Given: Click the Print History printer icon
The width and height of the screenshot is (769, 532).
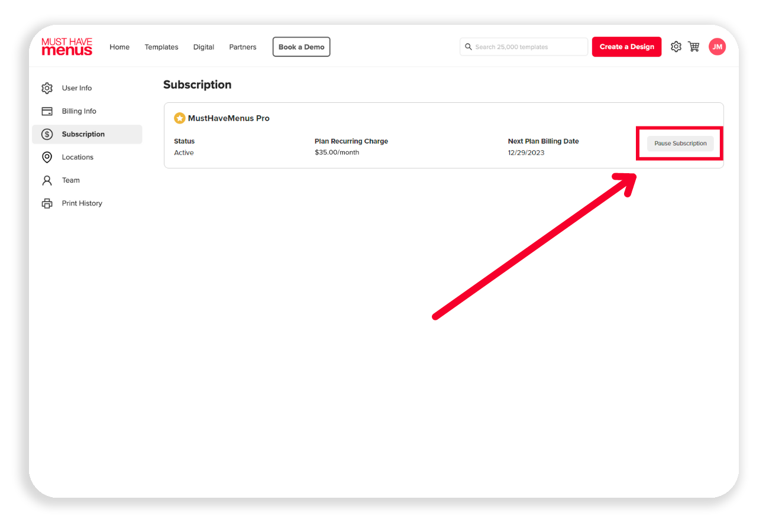Looking at the screenshot, I should coord(47,203).
